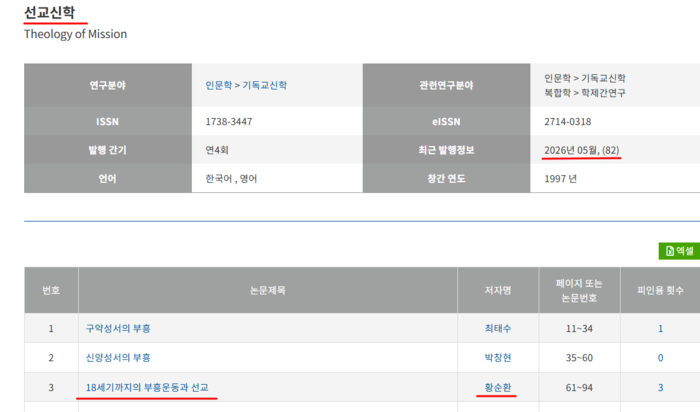Click the 페이지 또는 논문번호 column header
The image size is (700, 412).
(579, 290)
